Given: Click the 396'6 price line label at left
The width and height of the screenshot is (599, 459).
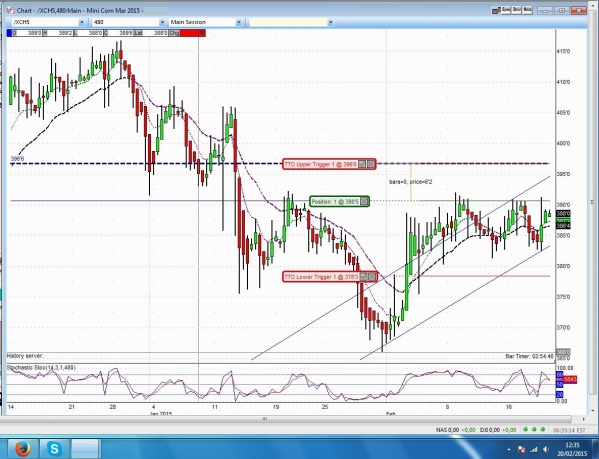Looking at the screenshot, I should (x=17, y=158).
